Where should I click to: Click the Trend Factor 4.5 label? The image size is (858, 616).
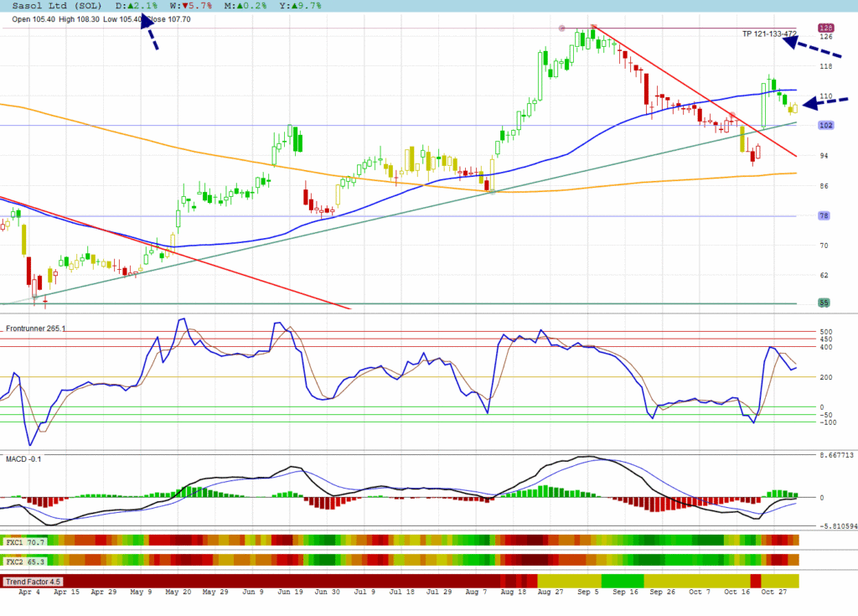(34, 581)
